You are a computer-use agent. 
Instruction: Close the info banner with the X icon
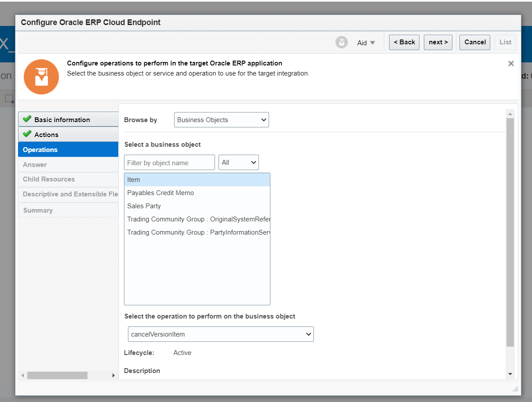tap(511, 63)
